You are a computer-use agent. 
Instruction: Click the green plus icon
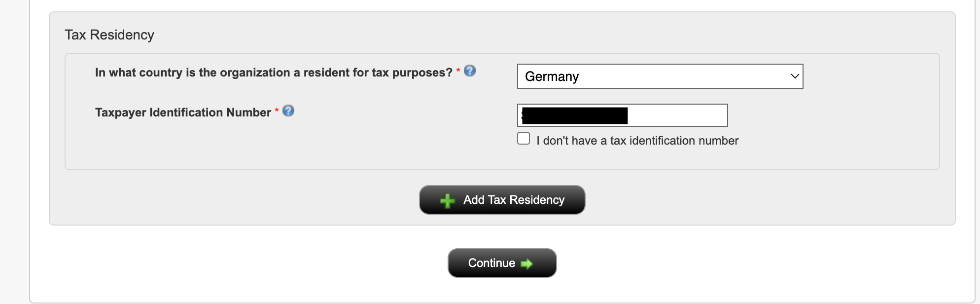(447, 201)
